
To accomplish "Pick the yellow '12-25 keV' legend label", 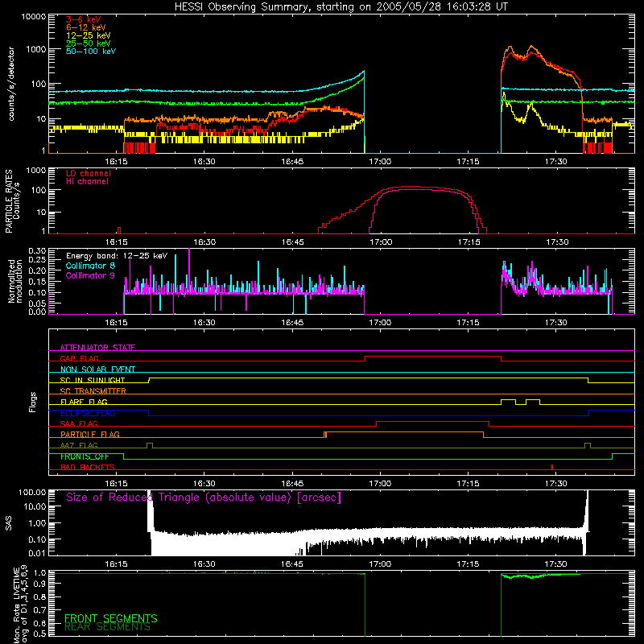I will coord(89,35).
